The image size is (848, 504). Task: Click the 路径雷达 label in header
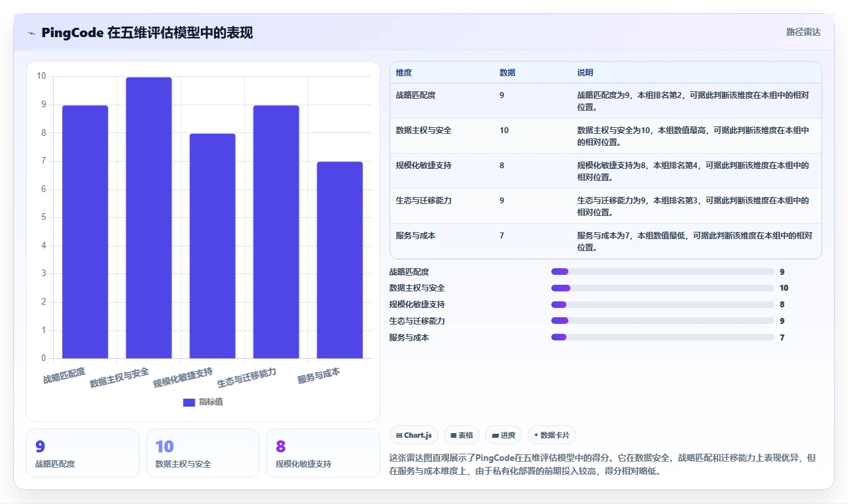pyautogui.click(x=803, y=32)
